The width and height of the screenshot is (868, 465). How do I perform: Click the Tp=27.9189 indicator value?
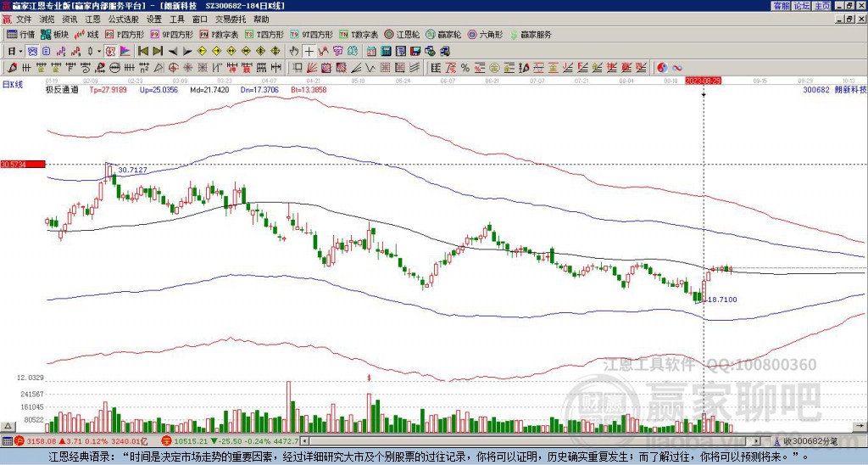click(108, 89)
